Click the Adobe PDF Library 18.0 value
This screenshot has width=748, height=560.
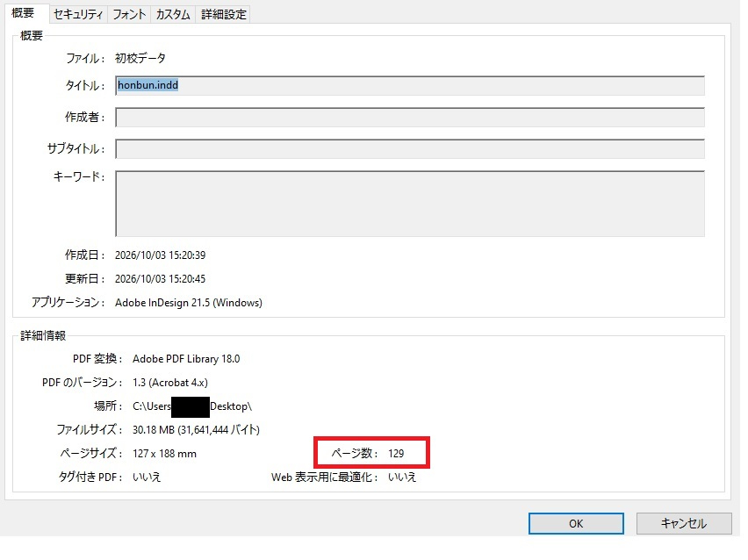pyautogui.click(x=186, y=359)
